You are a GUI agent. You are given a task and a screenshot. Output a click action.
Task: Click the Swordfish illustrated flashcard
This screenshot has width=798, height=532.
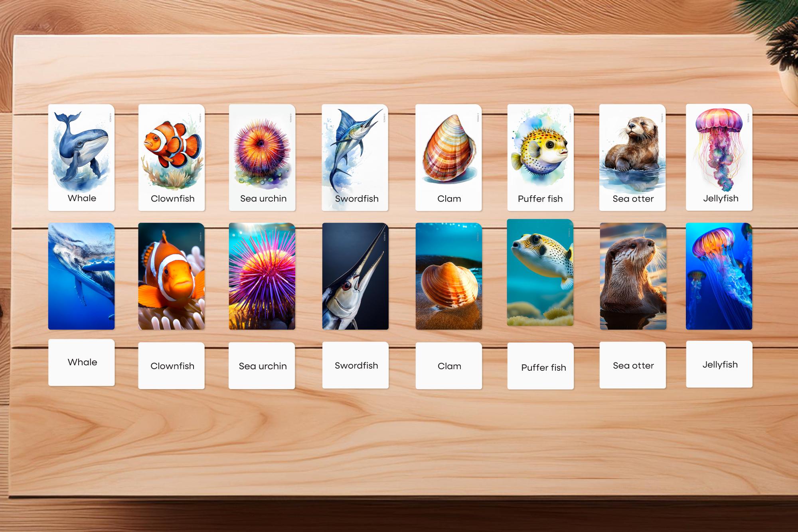pyautogui.click(x=355, y=156)
